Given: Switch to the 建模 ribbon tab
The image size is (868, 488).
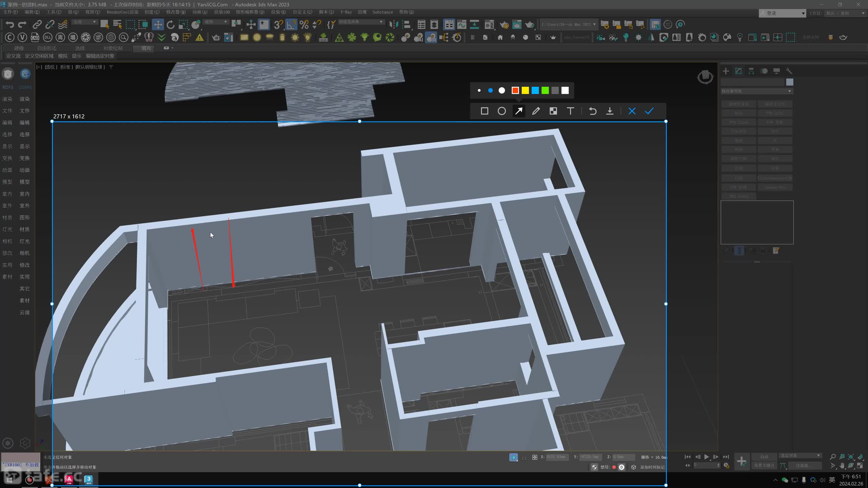Looking at the screenshot, I should (x=19, y=48).
